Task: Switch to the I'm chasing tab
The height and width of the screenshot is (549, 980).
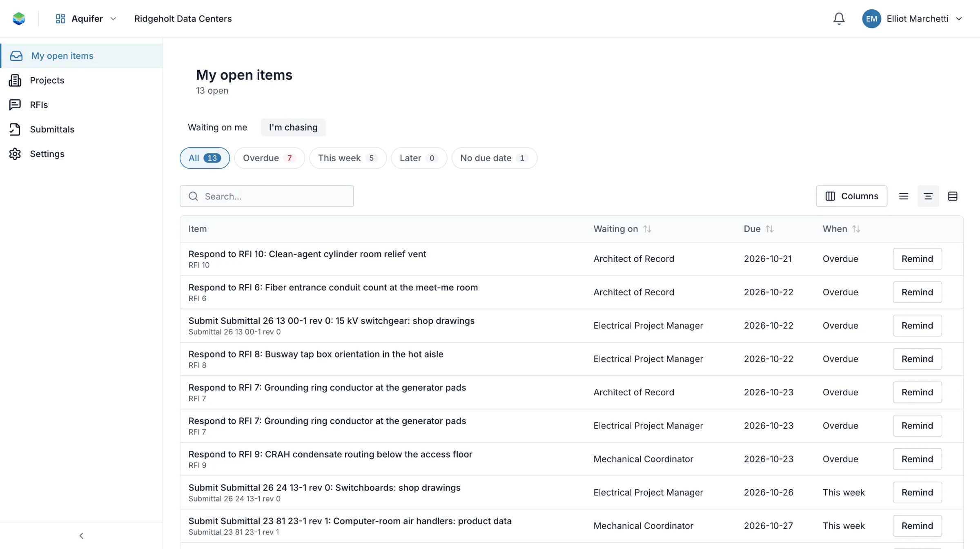Action: [x=293, y=127]
